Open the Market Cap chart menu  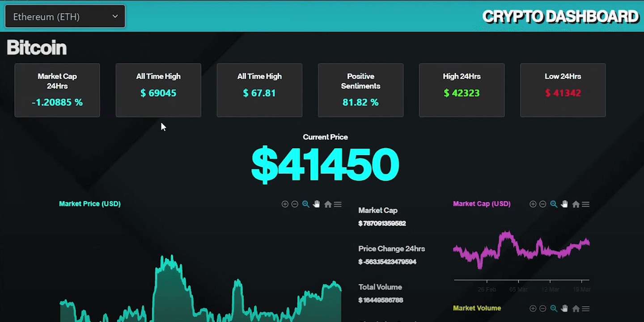[585, 204]
